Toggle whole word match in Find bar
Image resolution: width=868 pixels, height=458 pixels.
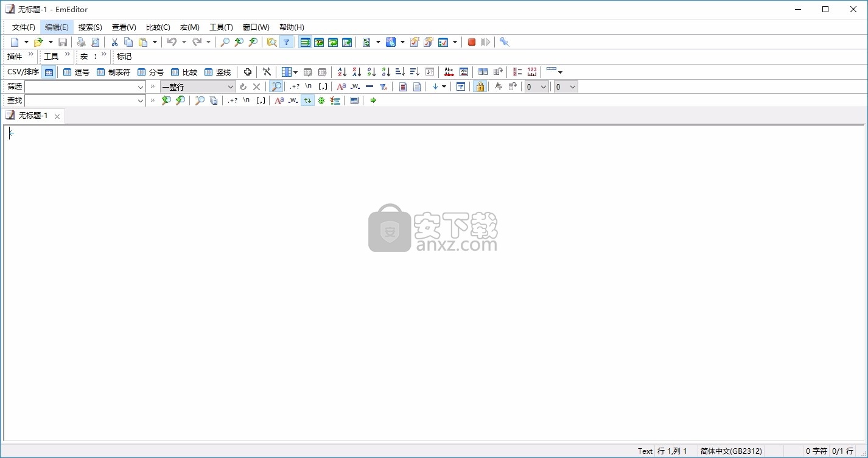[x=293, y=100]
